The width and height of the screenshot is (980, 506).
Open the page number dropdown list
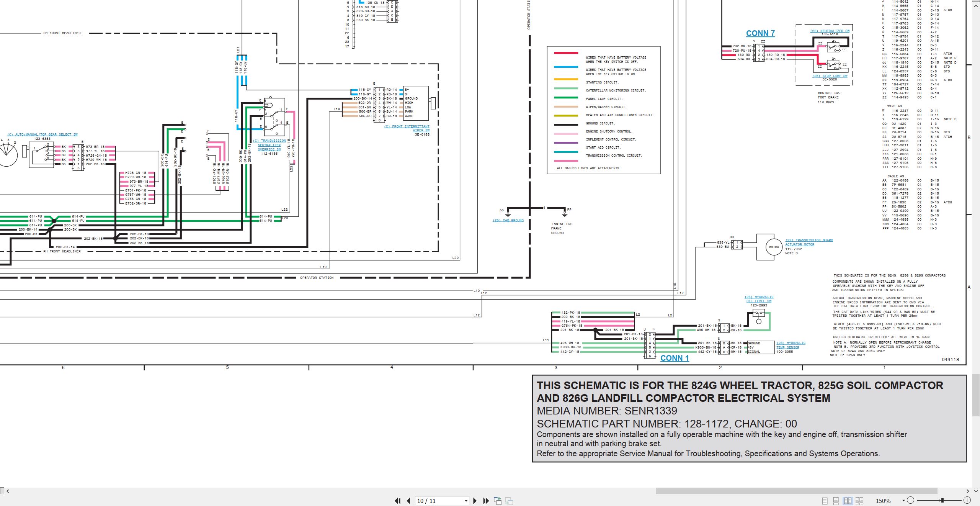coord(466,501)
